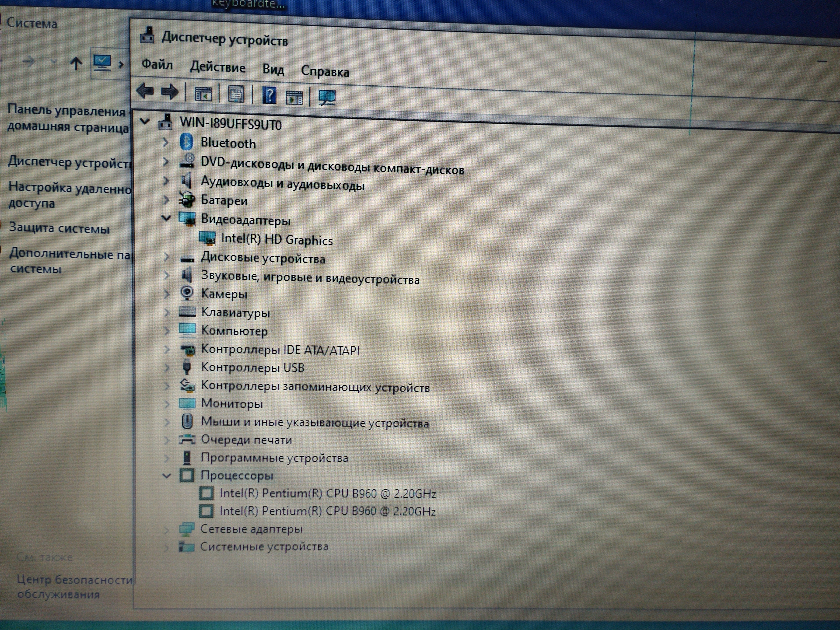Click the show/hide console tree toolbar icon
Image resolution: width=840 pixels, height=630 pixels.
[203, 94]
